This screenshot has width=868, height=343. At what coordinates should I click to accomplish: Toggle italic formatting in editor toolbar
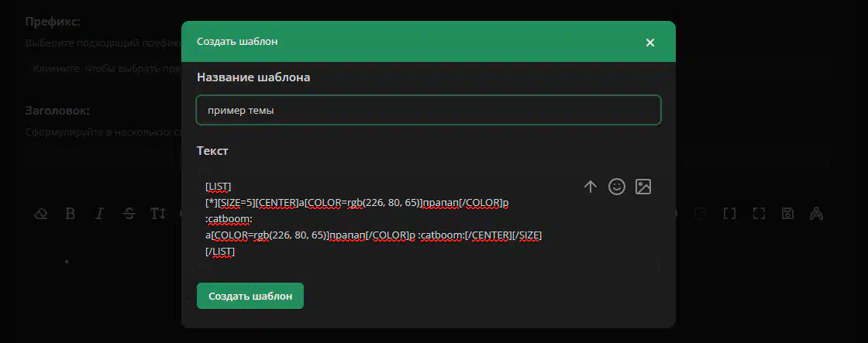pos(98,214)
